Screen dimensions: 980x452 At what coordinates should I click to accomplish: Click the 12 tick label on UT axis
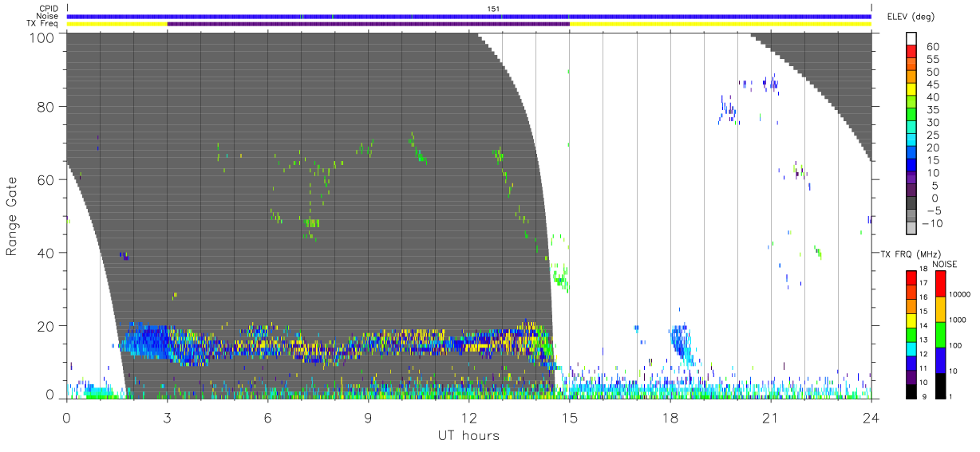coord(468,416)
